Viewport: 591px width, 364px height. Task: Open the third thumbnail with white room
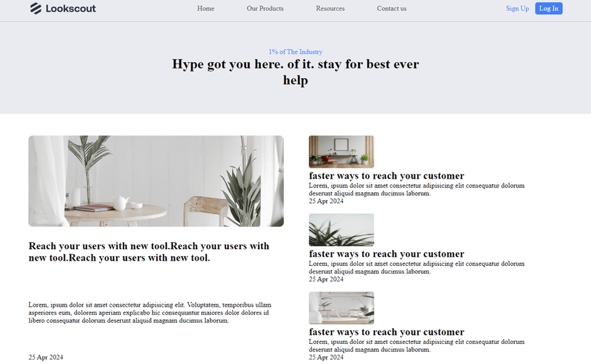(x=342, y=308)
